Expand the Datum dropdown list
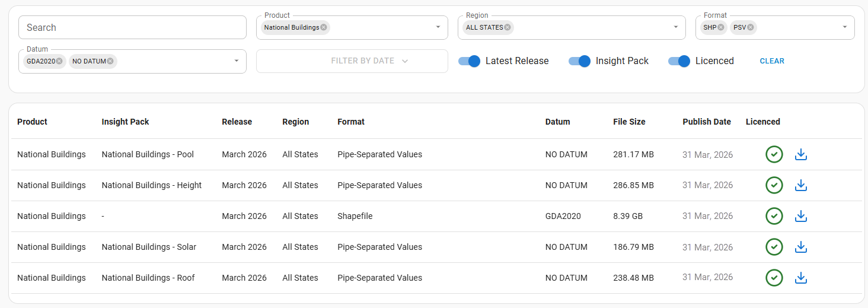Viewport: 868px width, 308px height. (237, 61)
